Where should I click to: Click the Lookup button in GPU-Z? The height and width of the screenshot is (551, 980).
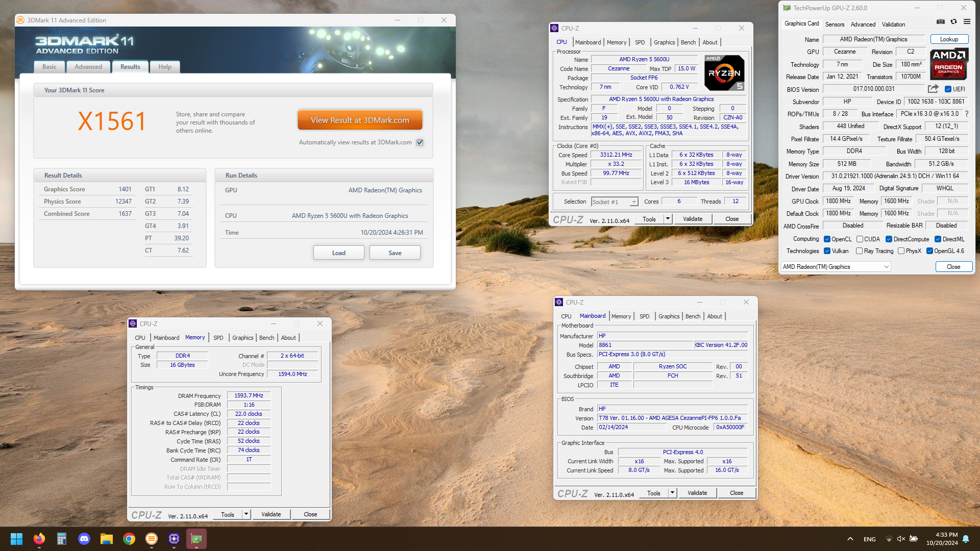(949, 39)
